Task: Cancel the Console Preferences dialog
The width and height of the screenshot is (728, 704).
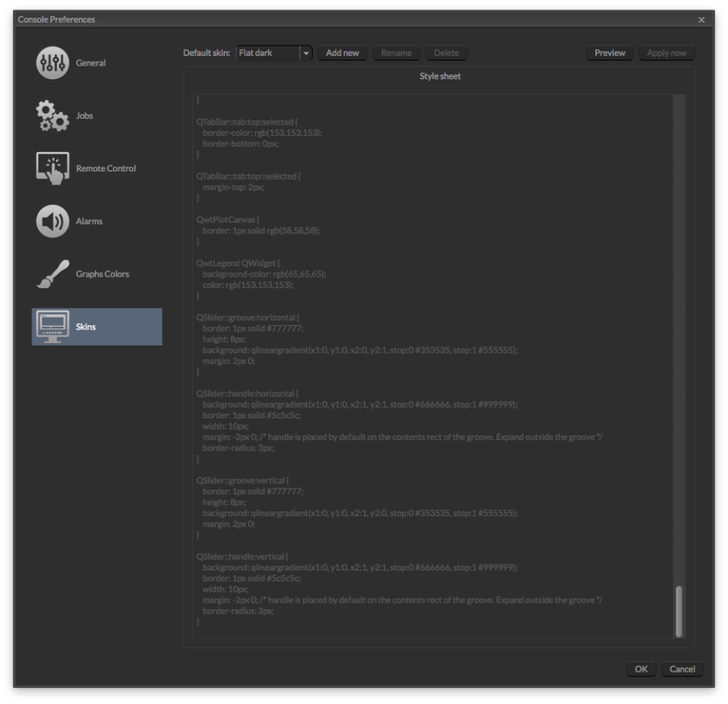Action: pyautogui.click(x=682, y=669)
